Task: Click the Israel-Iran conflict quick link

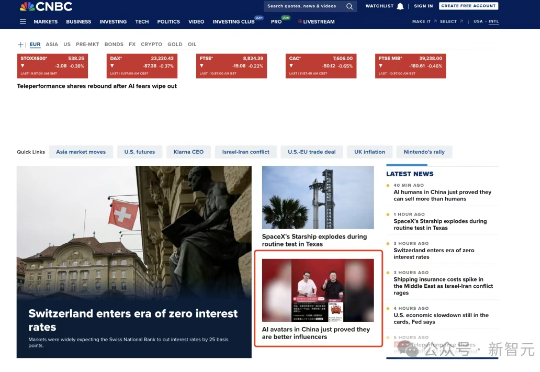Action: click(x=246, y=152)
